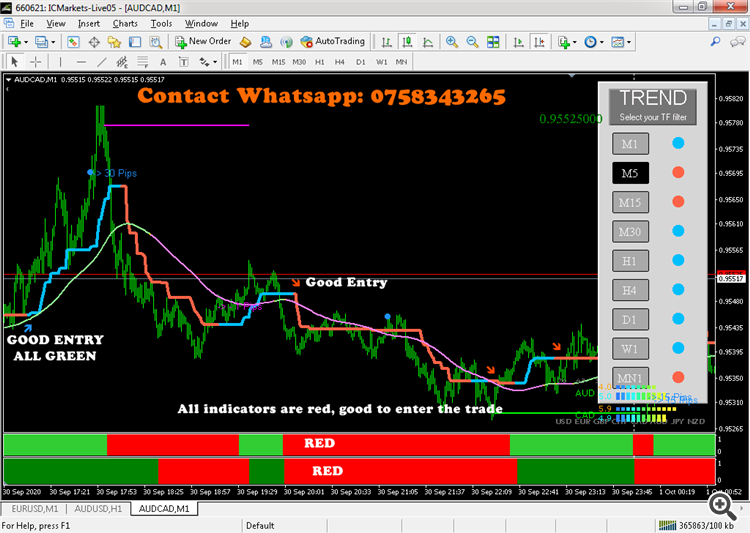750x533 pixels.
Task: Click the Default profile status bar entry
Action: tap(260, 526)
